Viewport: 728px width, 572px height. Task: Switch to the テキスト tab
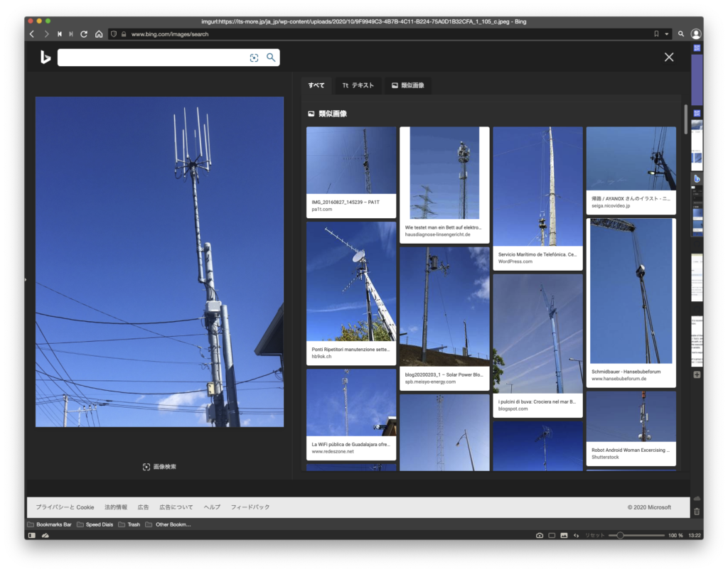pyautogui.click(x=358, y=85)
